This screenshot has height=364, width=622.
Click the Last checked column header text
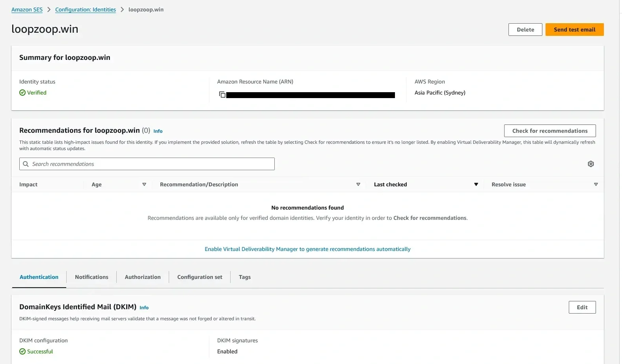click(x=390, y=184)
